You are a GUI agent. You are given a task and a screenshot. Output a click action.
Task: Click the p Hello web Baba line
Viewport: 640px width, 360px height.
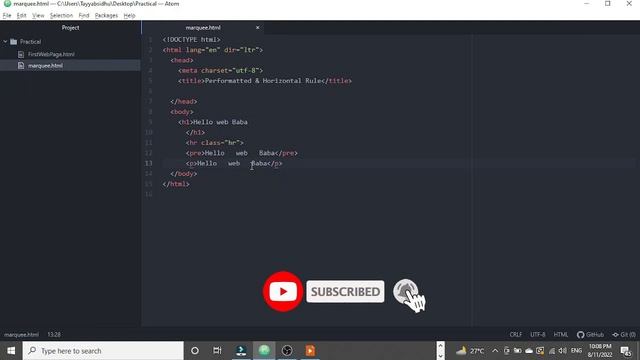click(234, 163)
